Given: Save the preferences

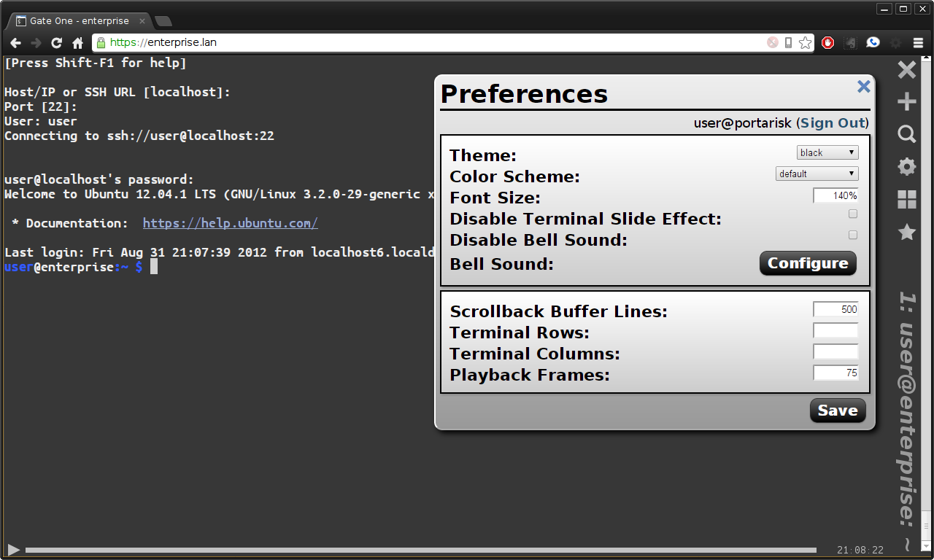Looking at the screenshot, I should [x=837, y=411].
